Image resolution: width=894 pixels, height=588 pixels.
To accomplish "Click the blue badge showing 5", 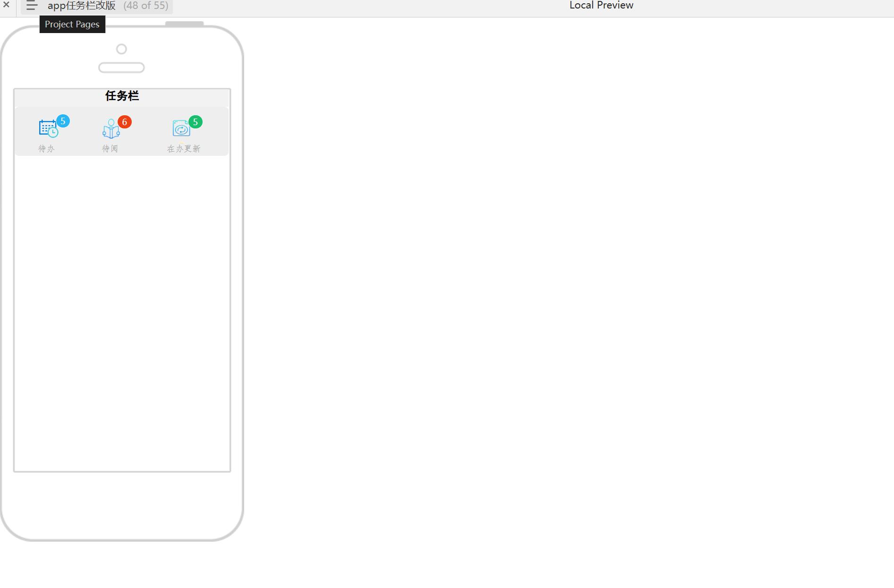I will [x=63, y=121].
